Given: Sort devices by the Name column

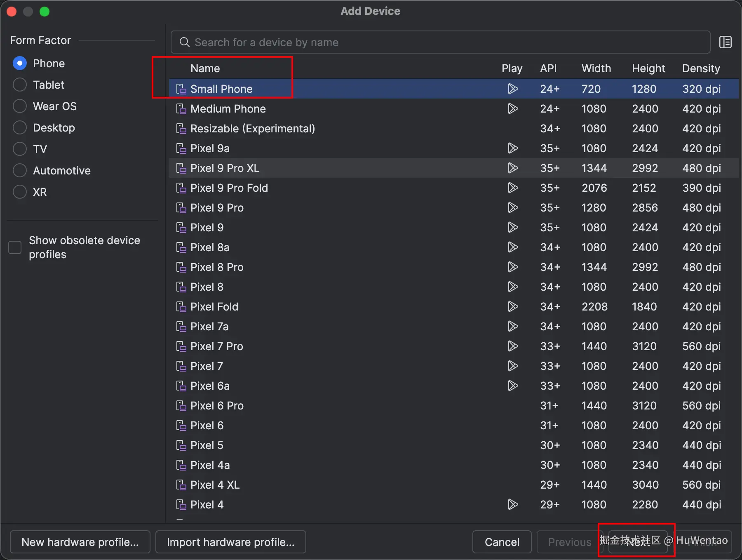Looking at the screenshot, I should 205,68.
